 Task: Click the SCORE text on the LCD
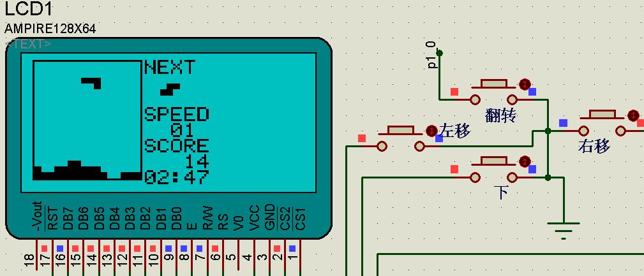[177, 146]
